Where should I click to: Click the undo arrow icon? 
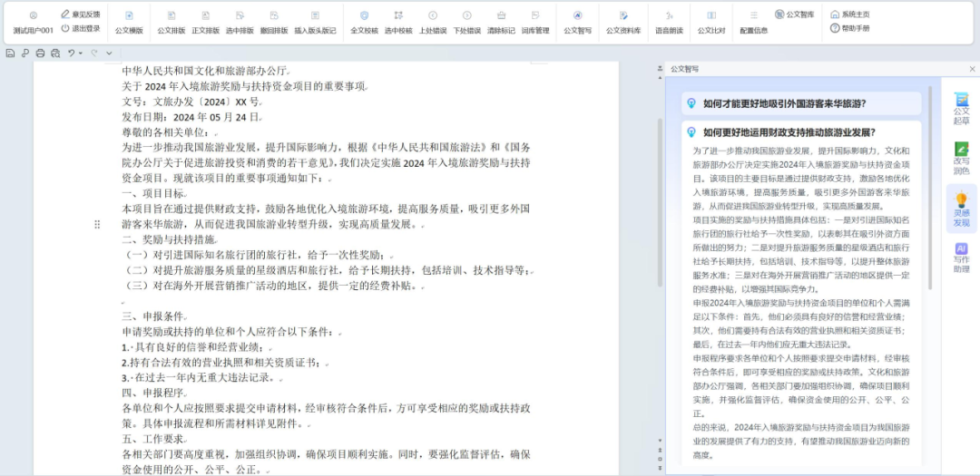click(72, 53)
